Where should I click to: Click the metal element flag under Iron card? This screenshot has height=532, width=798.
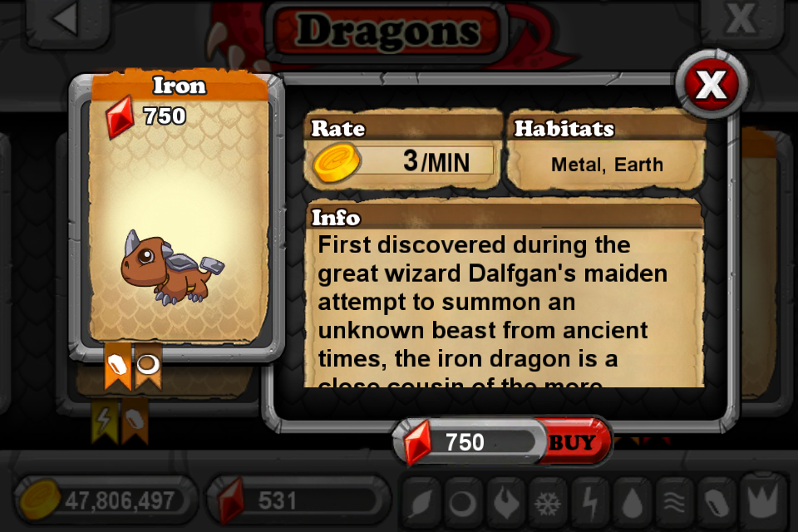pos(117,365)
